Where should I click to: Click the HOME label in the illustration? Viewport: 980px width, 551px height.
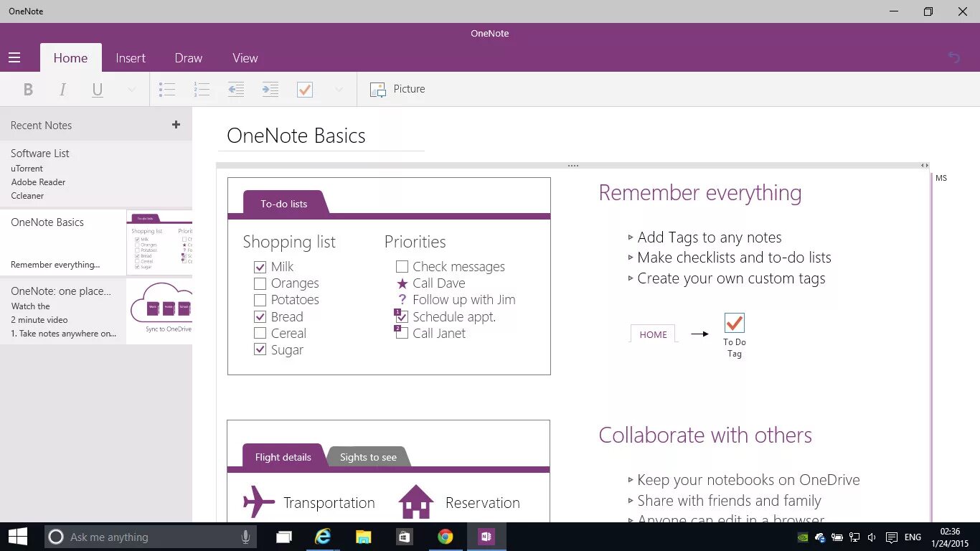tap(653, 334)
